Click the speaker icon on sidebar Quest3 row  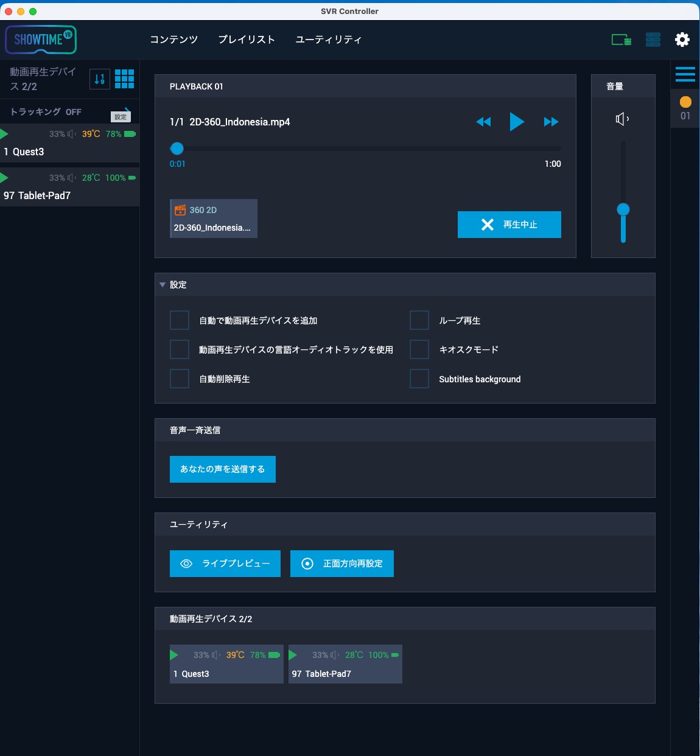tap(72, 134)
